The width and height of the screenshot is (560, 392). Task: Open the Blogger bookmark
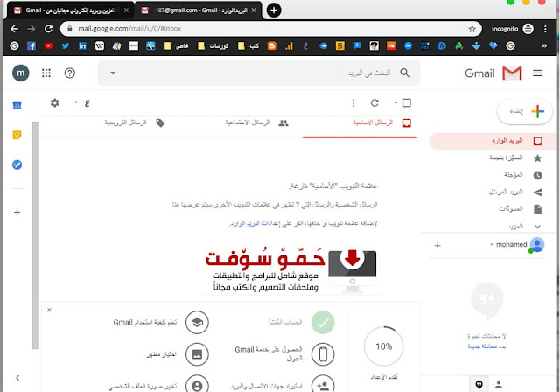pos(272,45)
